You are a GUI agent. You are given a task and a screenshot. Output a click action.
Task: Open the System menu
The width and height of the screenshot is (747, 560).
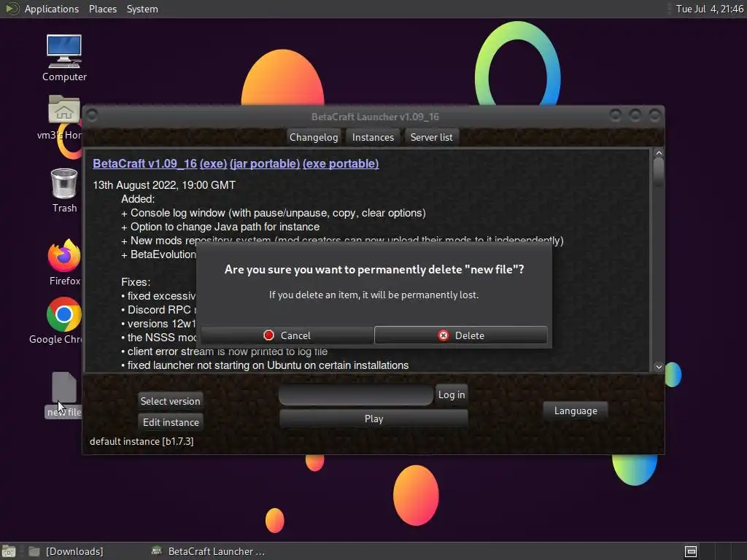(x=142, y=9)
